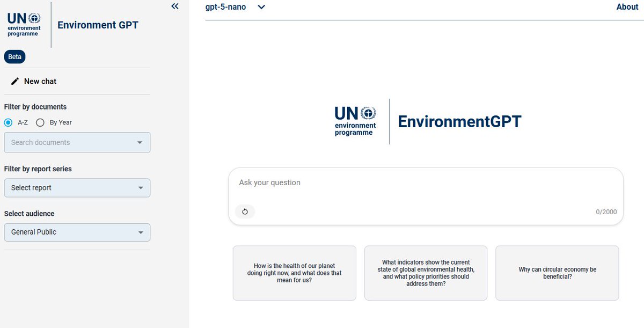Click the UN environment programme sidebar logo
The width and height of the screenshot is (644, 328).
click(x=24, y=25)
